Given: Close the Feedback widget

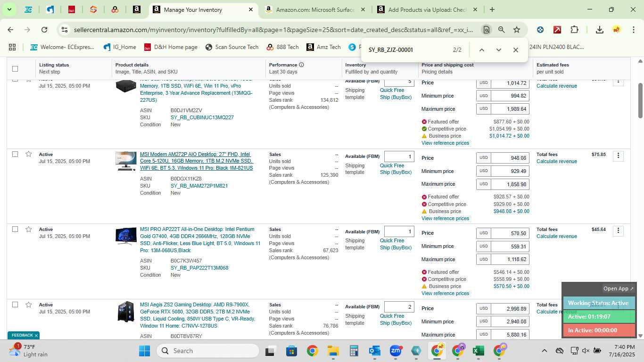Looking at the screenshot, I should (36, 336).
